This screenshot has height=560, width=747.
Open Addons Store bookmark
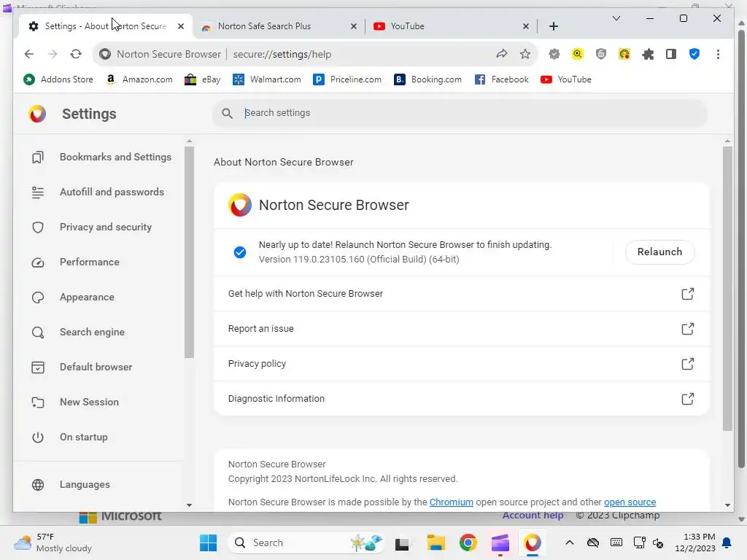(58, 79)
